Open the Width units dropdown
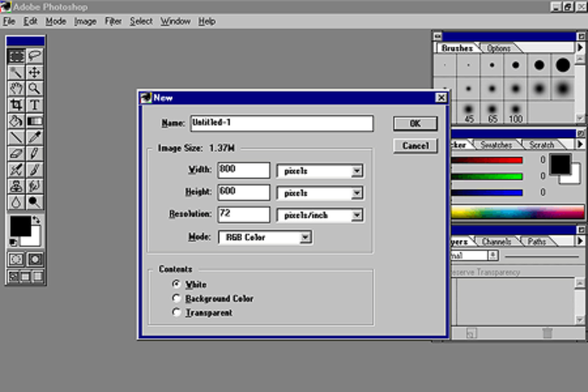This screenshot has width=588, height=392. [x=357, y=171]
